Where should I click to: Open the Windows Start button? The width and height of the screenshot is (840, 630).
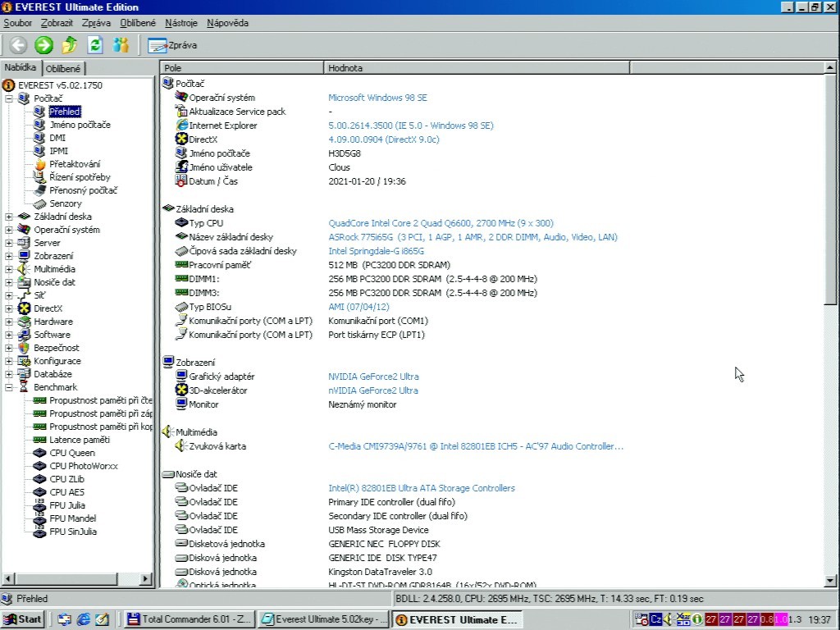pos(23,619)
